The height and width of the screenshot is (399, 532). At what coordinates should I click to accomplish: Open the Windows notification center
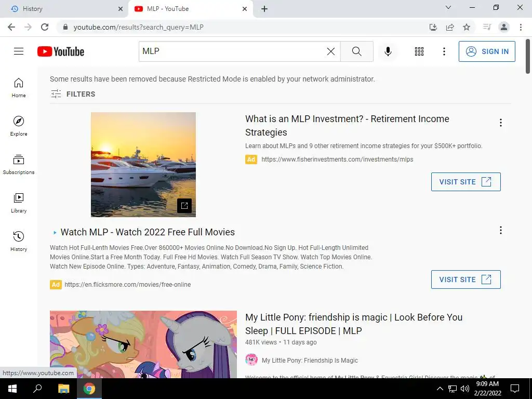click(515, 389)
